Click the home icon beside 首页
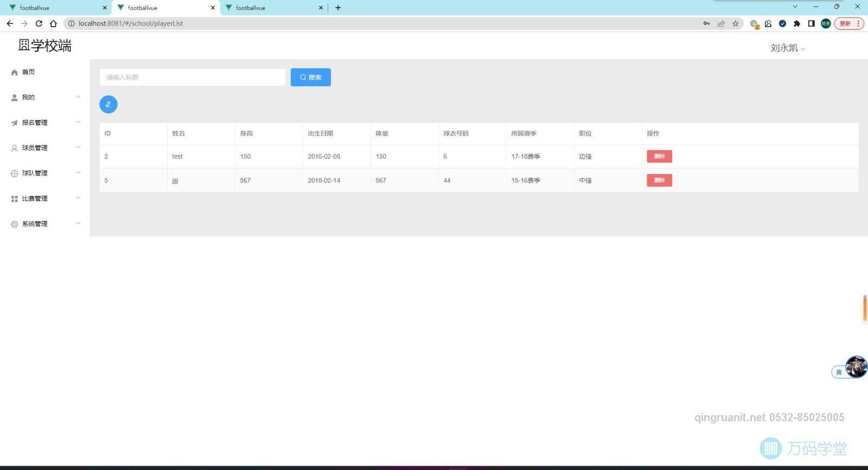The width and height of the screenshot is (868, 470). [15, 72]
